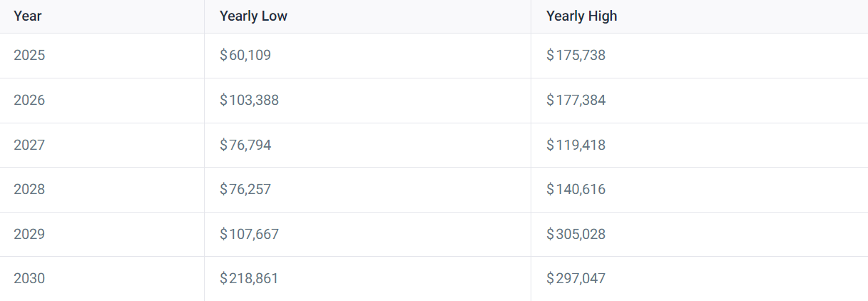
Task: Click the $297,047 yearly high value
Action: (576, 278)
